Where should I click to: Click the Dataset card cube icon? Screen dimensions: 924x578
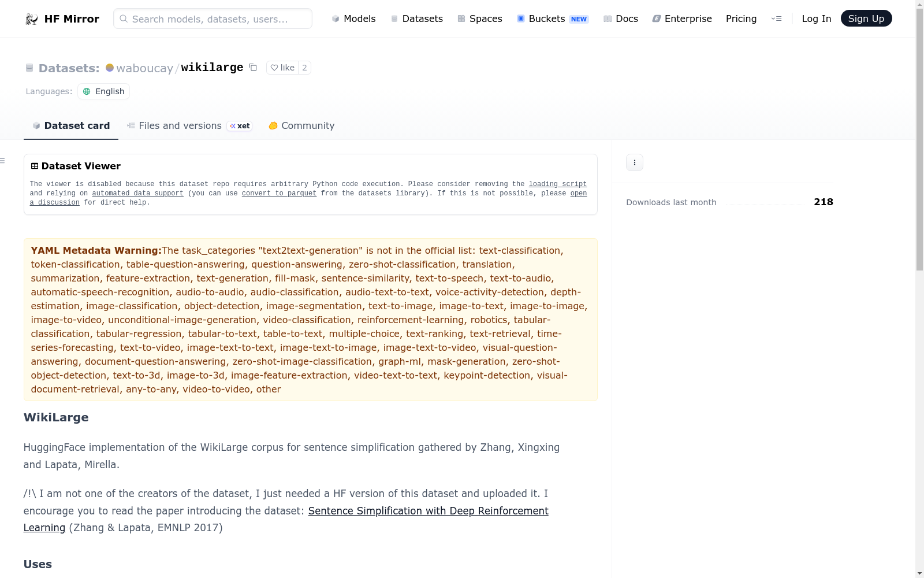coord(36,125)
